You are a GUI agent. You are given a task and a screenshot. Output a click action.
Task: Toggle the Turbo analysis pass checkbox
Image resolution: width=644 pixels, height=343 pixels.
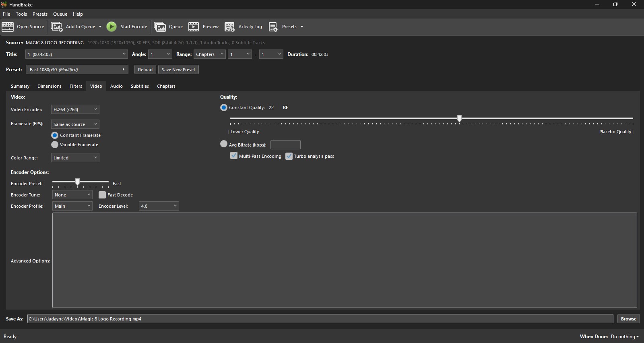[x=289, y=156]
